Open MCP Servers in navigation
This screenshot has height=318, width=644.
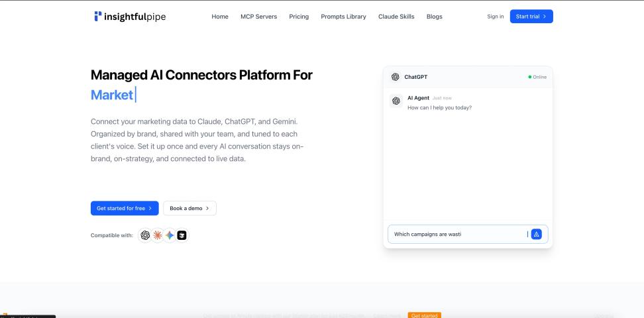click(x=258, y=17)
